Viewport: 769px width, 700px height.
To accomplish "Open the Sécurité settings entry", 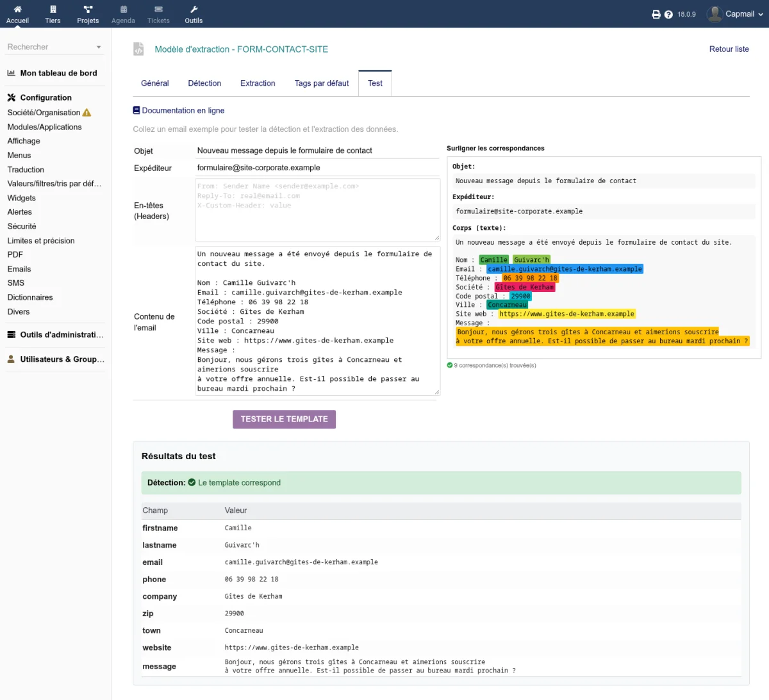I will [22, 226].
